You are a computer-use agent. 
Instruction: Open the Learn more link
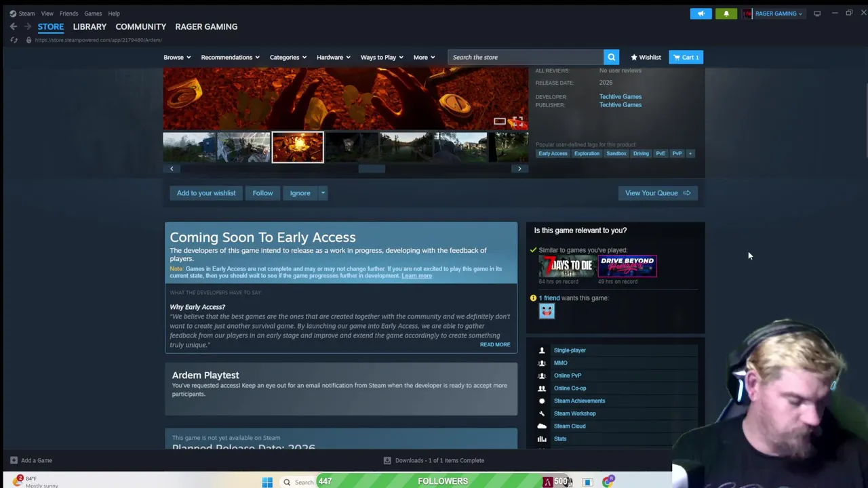416,276
